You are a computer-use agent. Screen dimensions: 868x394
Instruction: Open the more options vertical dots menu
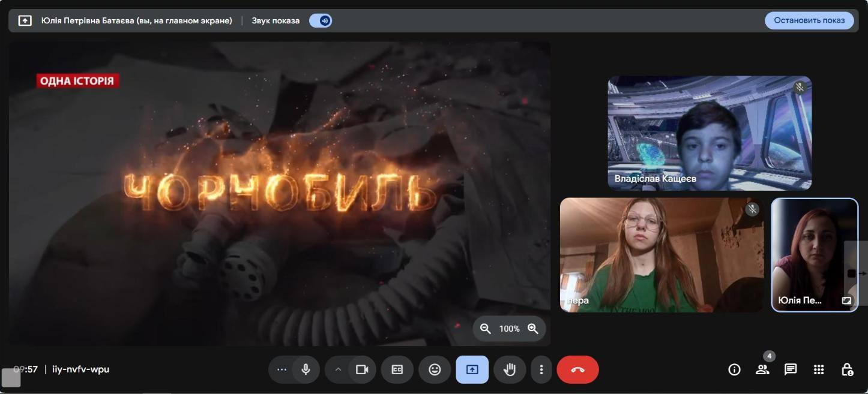pyautogui.click(x=541, y=369)
